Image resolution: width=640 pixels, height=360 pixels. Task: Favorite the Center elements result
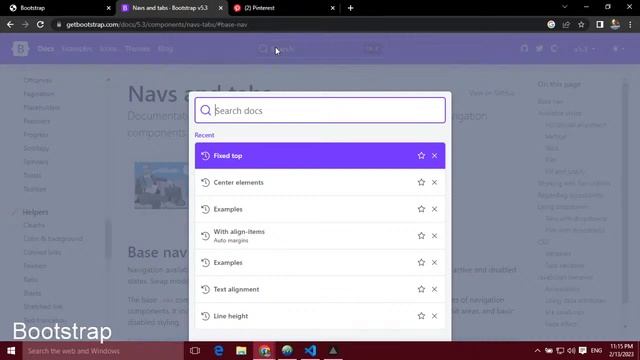(421, 182)
